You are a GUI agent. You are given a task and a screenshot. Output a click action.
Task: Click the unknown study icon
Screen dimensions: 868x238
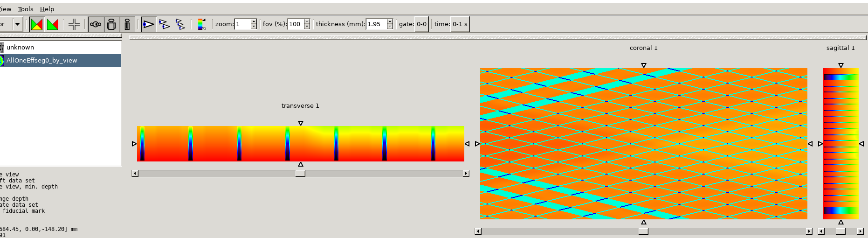coord(2,48)
